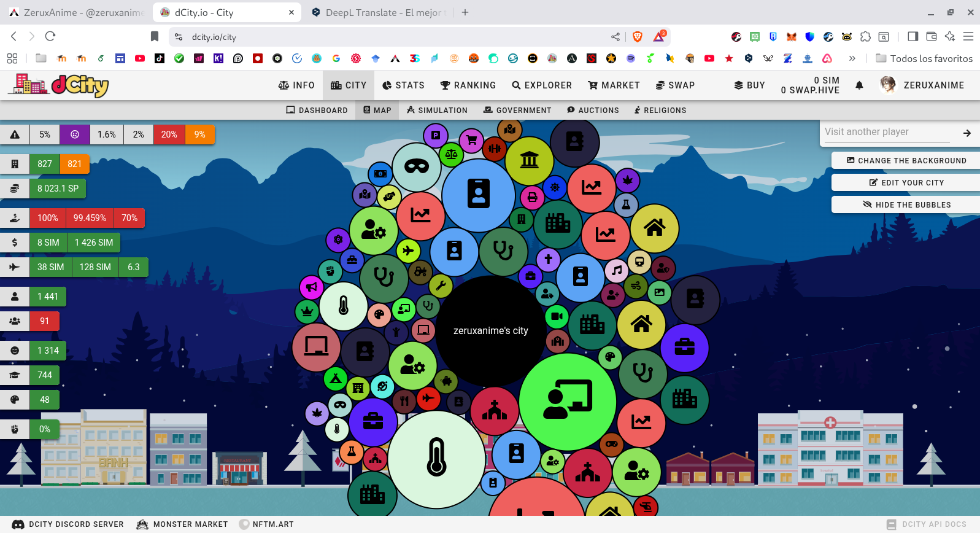Viewport: 980px width, 533px height.
Task: Click the BUY button
Action: (749, 85)
